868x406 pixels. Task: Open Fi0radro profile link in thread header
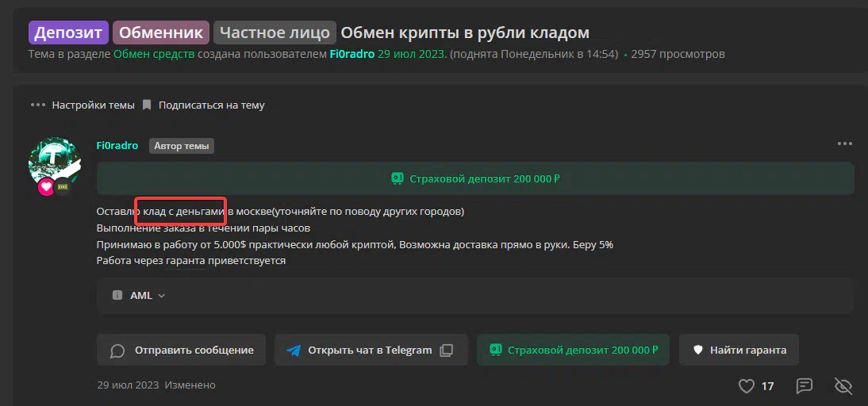point(351,54)
